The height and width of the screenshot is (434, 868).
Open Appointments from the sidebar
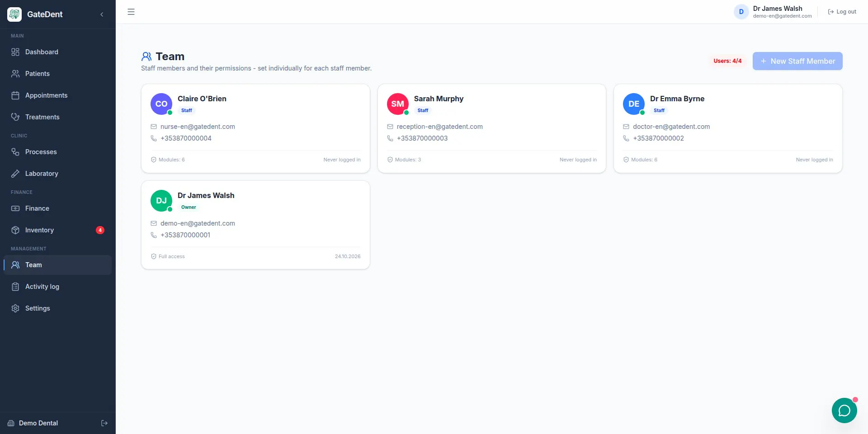pyautogui.click(x=58, y=95)
